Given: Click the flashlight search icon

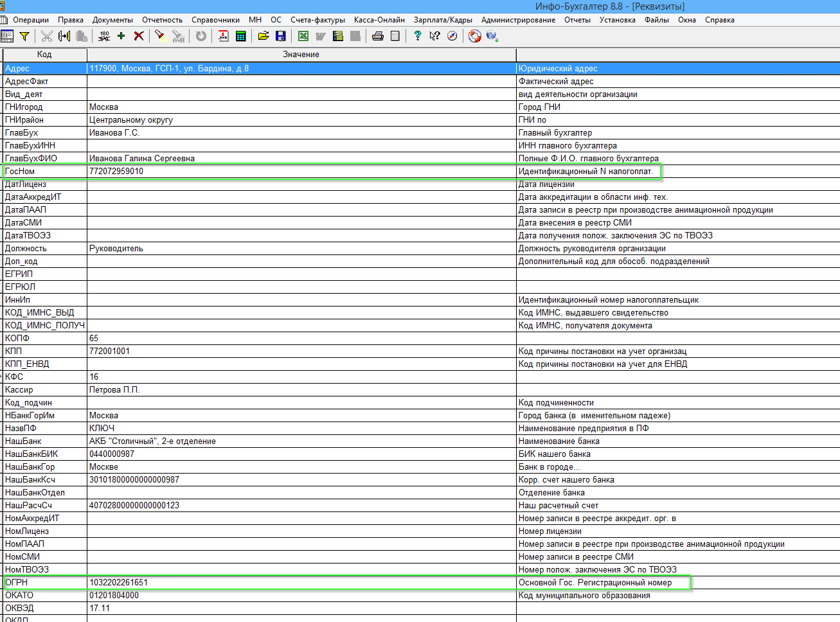Looking at the screenshot, I should (159, 36).
